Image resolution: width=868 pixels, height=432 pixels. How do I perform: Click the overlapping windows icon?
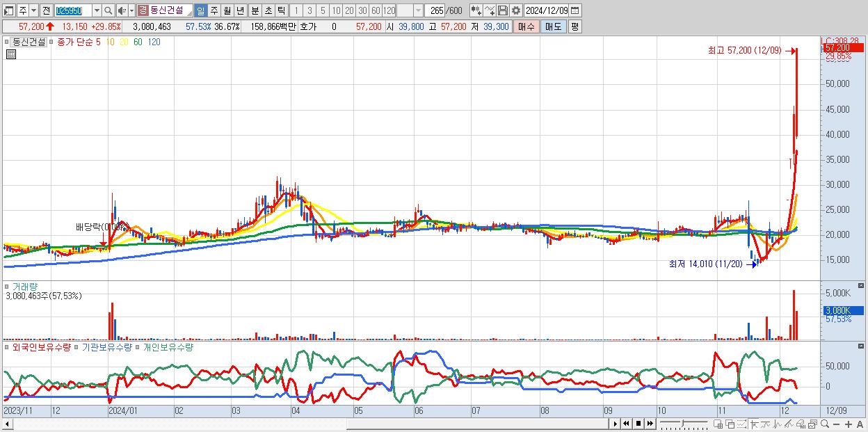pyautogui.click(x=730, y=424)
